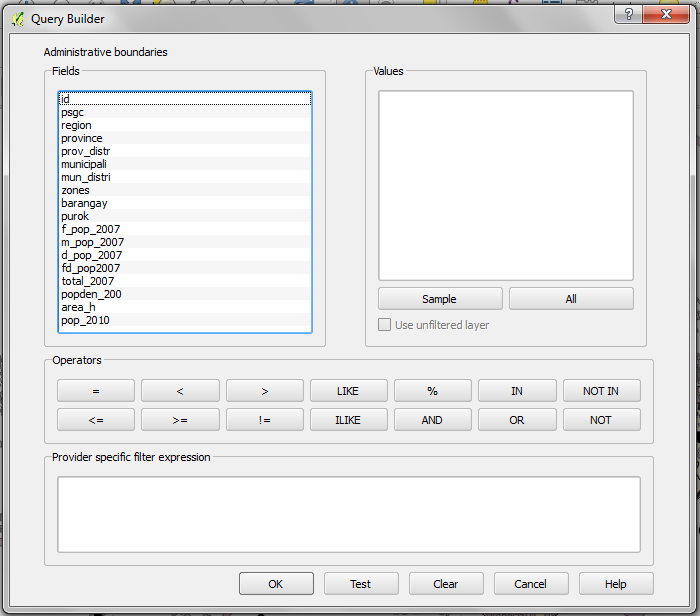700x616 pixels.
Task: Highlight the f_pop_2007 field
Action: (x=185, y=229)
